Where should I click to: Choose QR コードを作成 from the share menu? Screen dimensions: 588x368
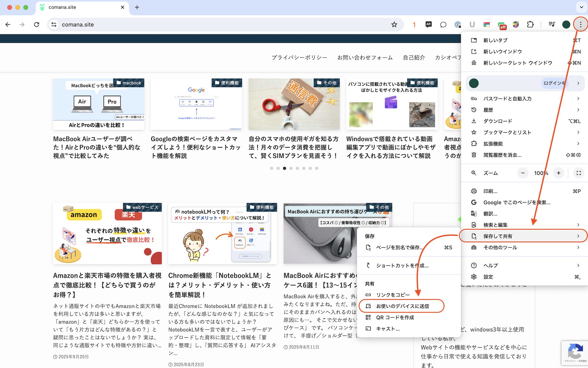[x=395, y=317]
